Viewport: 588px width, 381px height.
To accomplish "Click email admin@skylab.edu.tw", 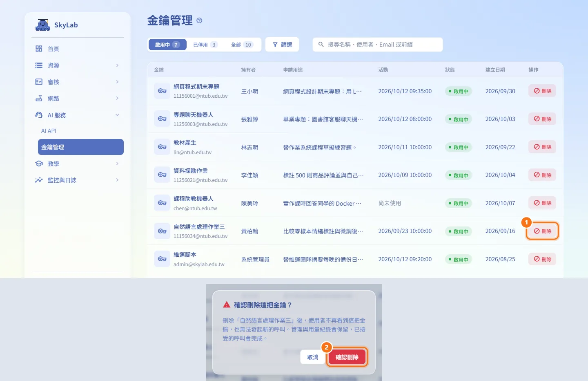I will [199, 264].
